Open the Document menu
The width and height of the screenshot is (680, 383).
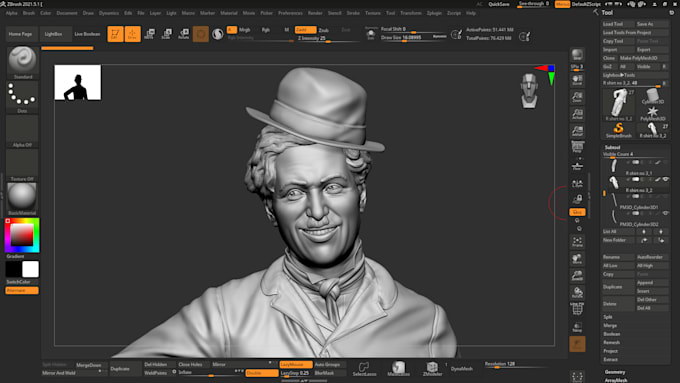[x=67, y=13]
